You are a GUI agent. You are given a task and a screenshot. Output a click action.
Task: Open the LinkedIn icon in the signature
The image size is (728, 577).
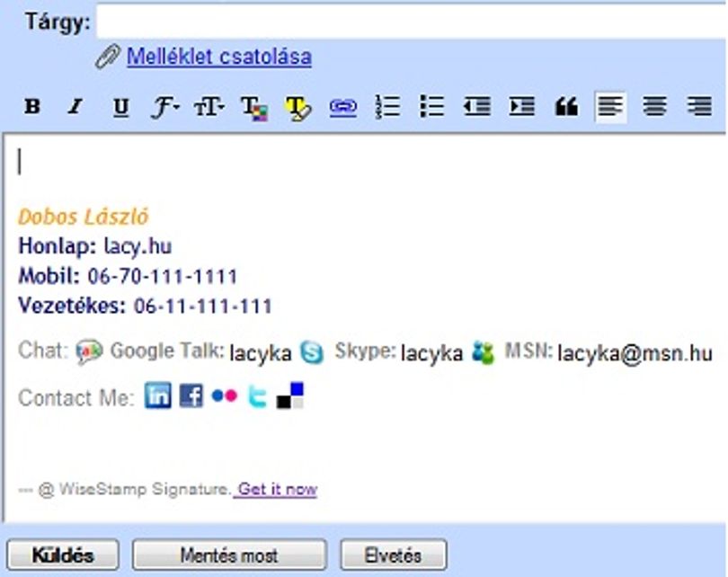pyautogui.click(x=158, y=395)
